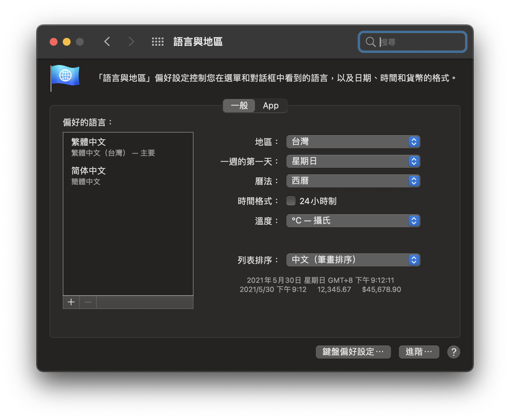The width and height of the screenshot is (510, 420).
Task: Show all preferences grid icon
Action: tap(158, 42)
